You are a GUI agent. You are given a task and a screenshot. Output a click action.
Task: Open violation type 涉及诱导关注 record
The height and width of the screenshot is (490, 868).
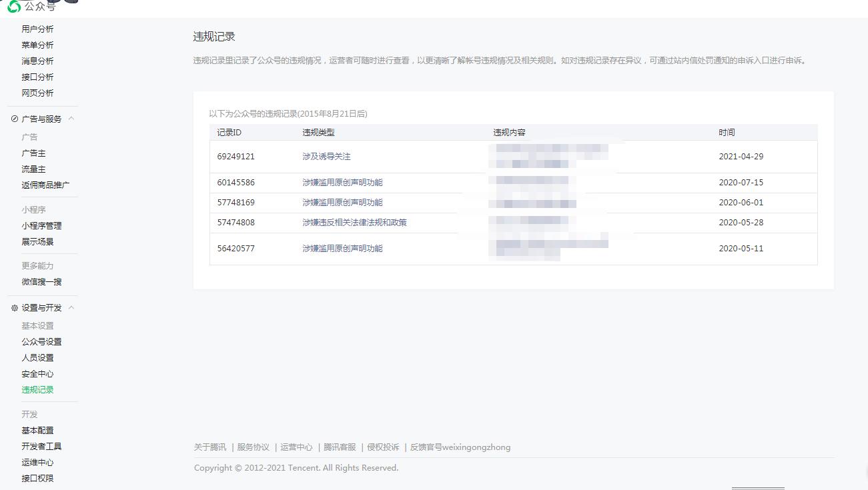point(326,157)
